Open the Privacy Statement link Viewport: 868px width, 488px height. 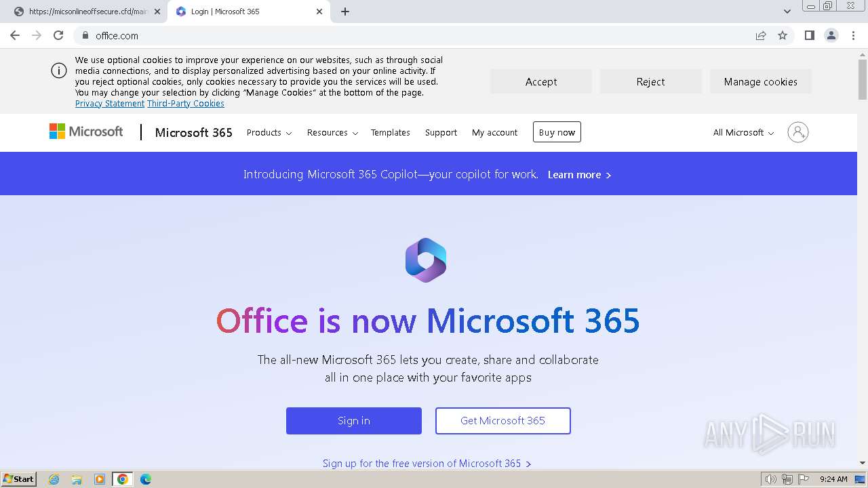tap(110, 104)
